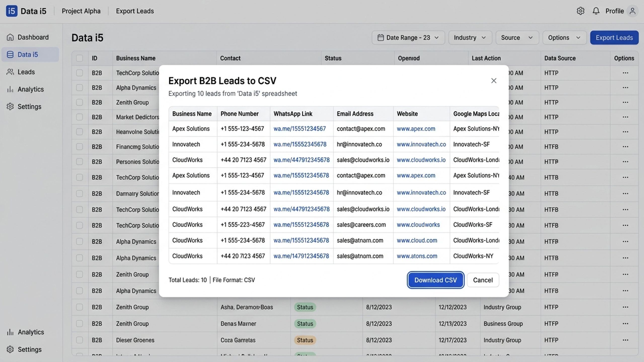Click the Data i5 logo icon
Image resolution: width=644 pixels, height=362 pixels.
click(x=12, y=11)
